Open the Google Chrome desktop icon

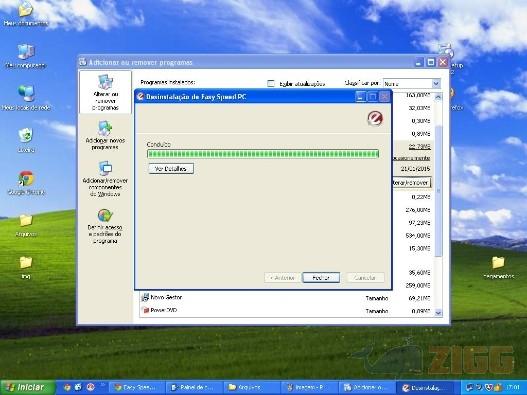[x=26, y=183]
